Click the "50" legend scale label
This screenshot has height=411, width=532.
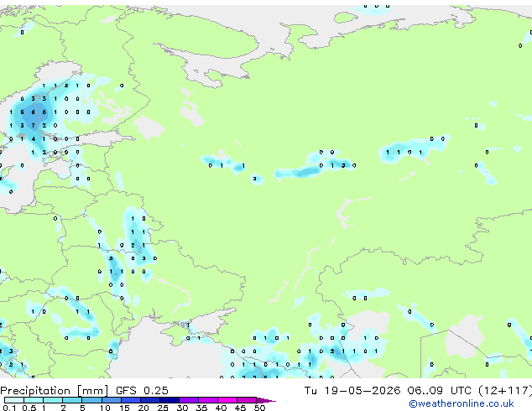[x=260, y=408]
